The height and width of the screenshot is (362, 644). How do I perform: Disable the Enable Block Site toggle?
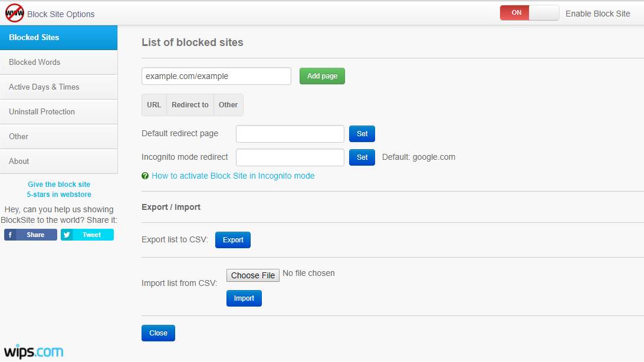529,12
